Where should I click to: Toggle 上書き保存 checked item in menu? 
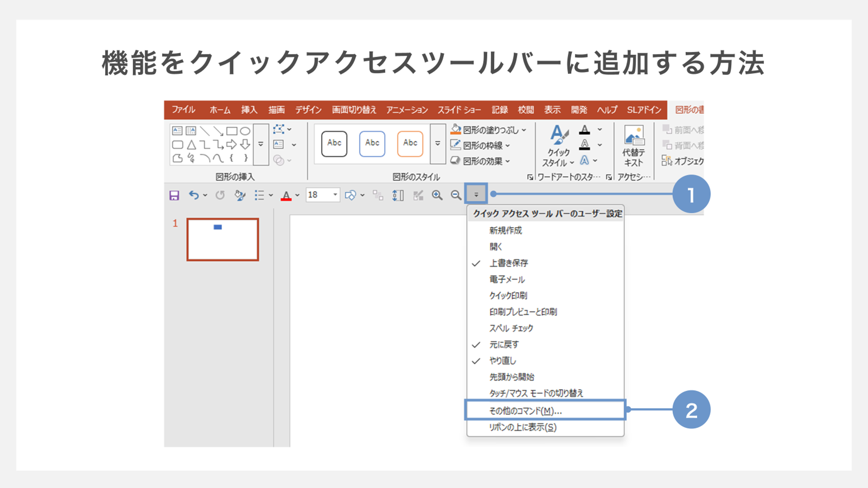click(545, 263)
